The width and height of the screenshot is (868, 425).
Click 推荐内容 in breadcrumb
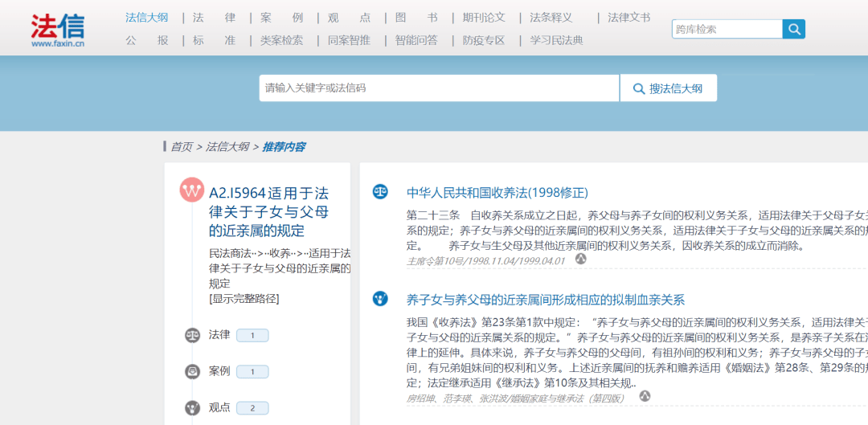click(x=284, y=147)
